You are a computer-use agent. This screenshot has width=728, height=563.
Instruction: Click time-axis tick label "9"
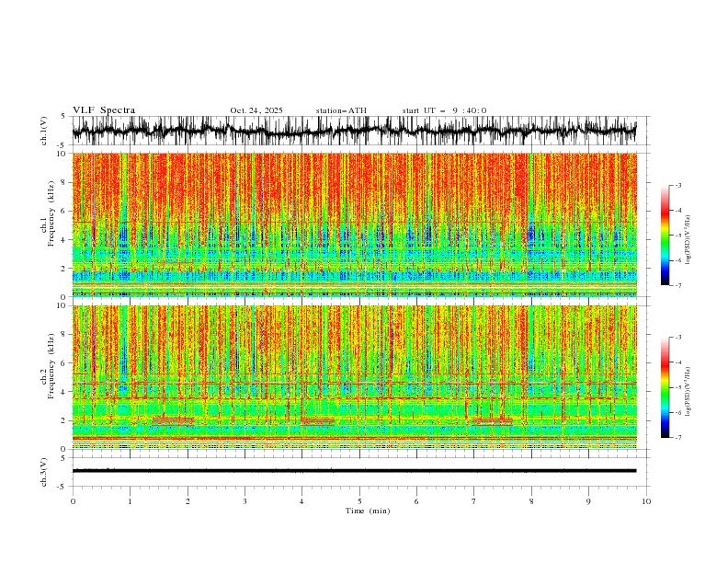coord(588,501)
